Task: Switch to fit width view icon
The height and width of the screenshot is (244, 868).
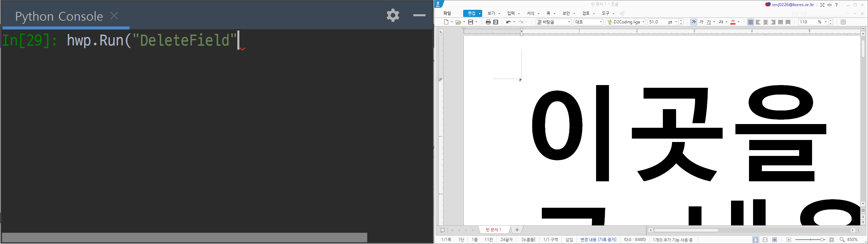Action: [x=765, y=240]
